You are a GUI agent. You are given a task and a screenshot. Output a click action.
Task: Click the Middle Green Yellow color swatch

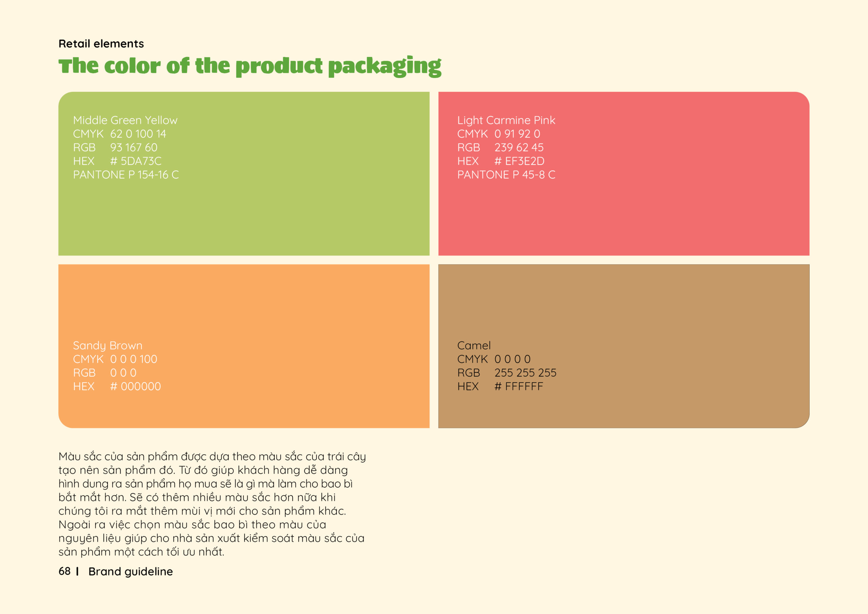244,174
